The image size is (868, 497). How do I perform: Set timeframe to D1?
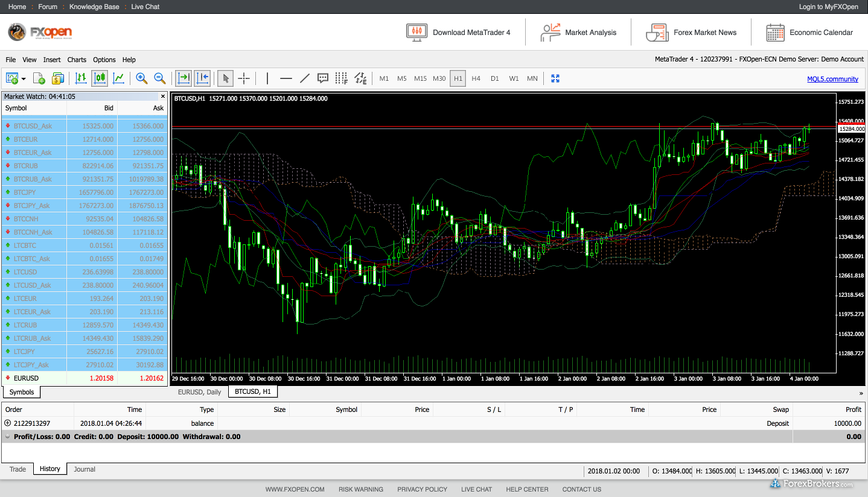point(495,78)
